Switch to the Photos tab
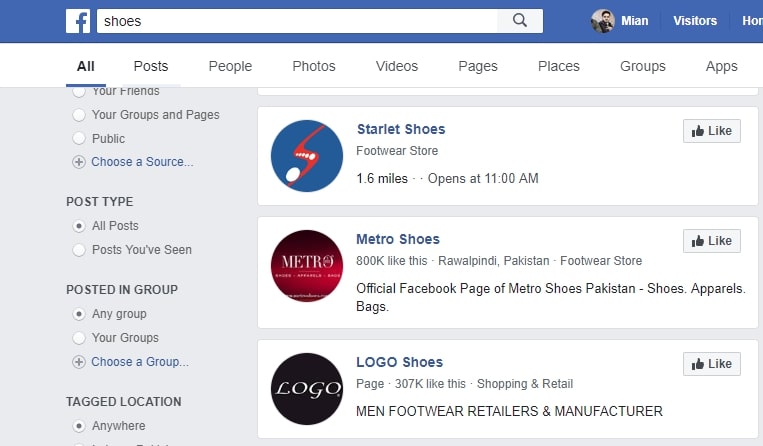The width and height of the screenshot is (763, 446). (314, 66)
